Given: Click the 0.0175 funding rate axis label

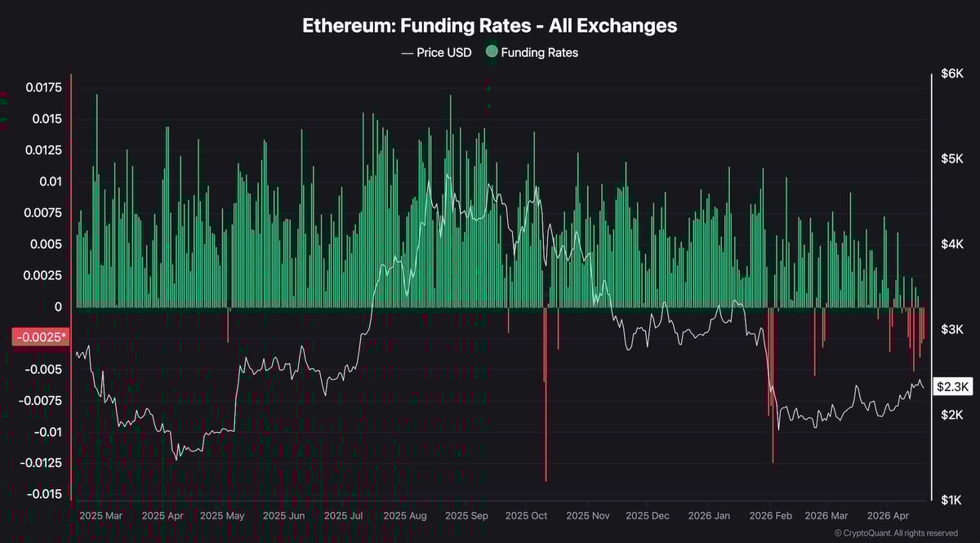Looking at the screenshot, I should [x=42, y=87].
